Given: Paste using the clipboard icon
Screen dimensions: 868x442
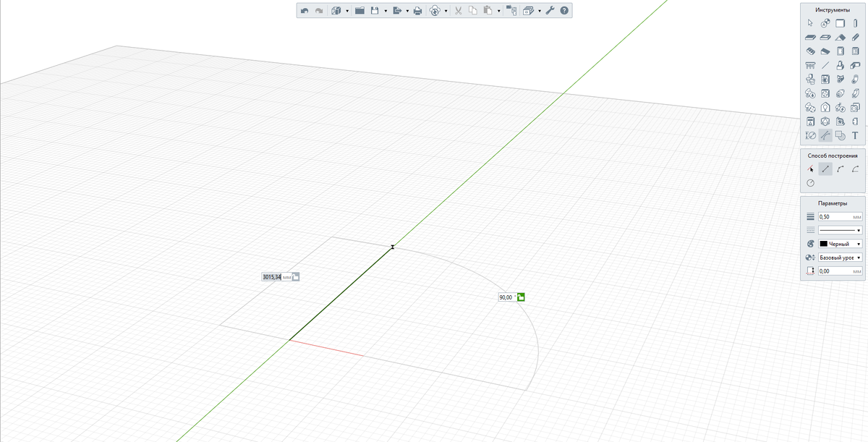Looking at the screenshot, I should pyautogui.click(x=488, y=10).
